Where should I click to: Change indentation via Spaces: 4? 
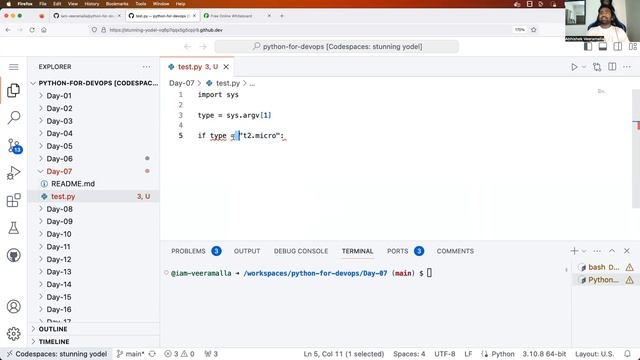409,354
